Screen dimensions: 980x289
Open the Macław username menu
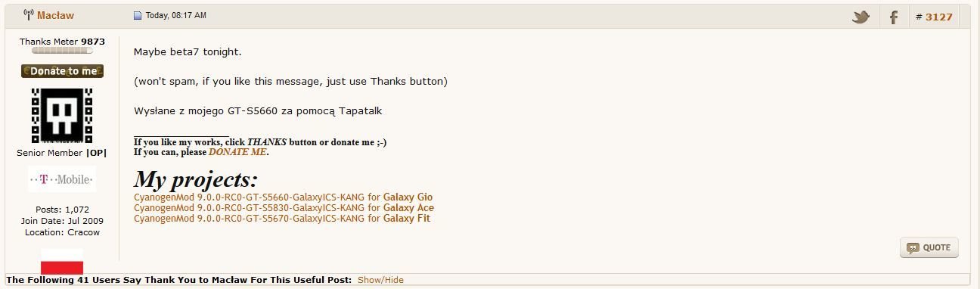pos(55,15)
